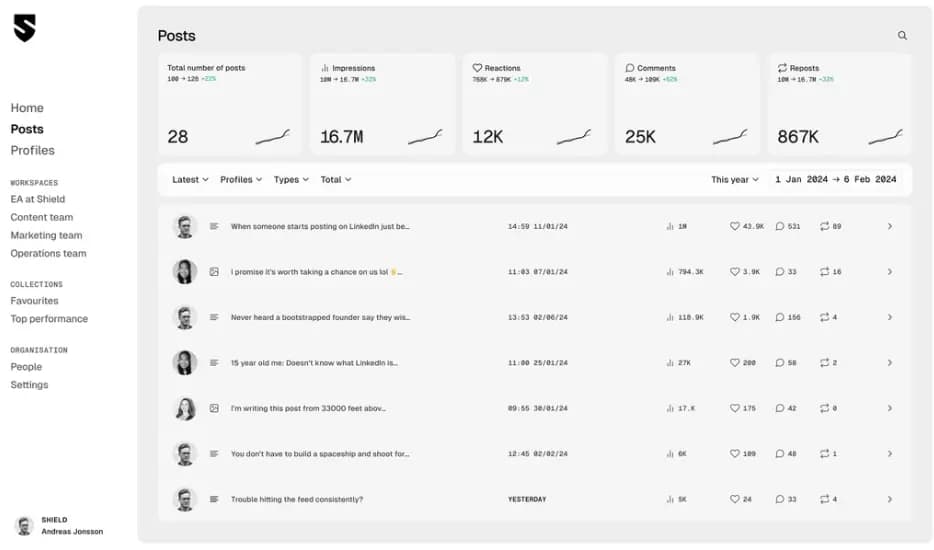The width and height of the screenshot is (934, 550).
Task: Click text post icon on "Trouble hitting" row
Action: point(214,499)
